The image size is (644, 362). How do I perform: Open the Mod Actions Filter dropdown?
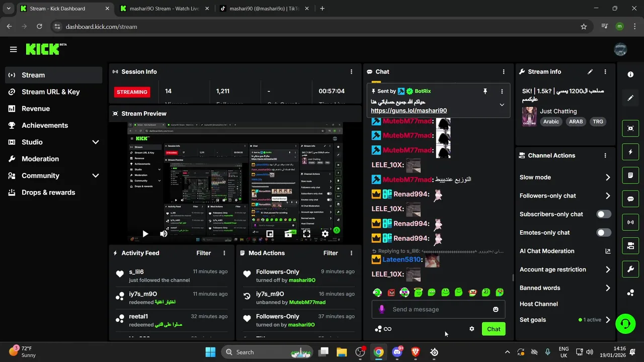click(331, 253)
